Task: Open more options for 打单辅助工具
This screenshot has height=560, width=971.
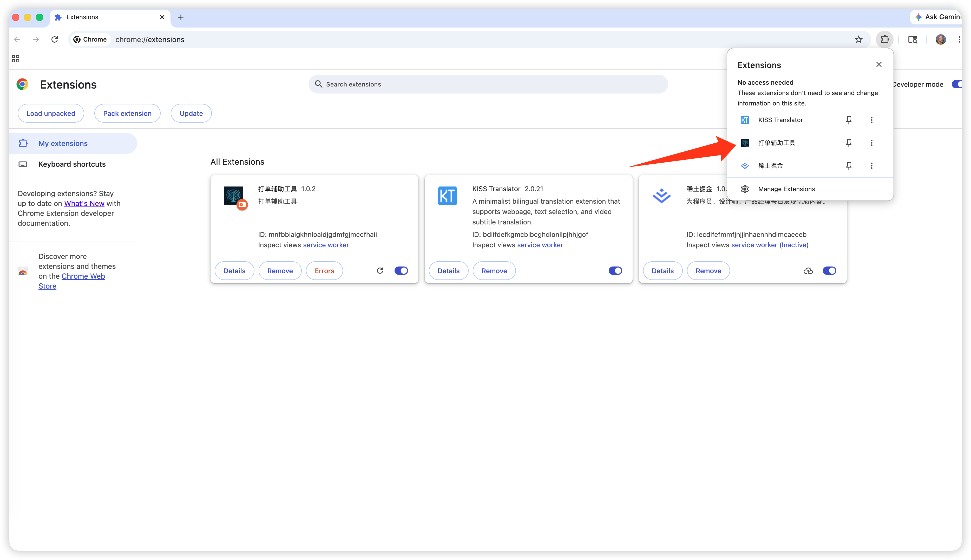Action: tap(871, 143)
